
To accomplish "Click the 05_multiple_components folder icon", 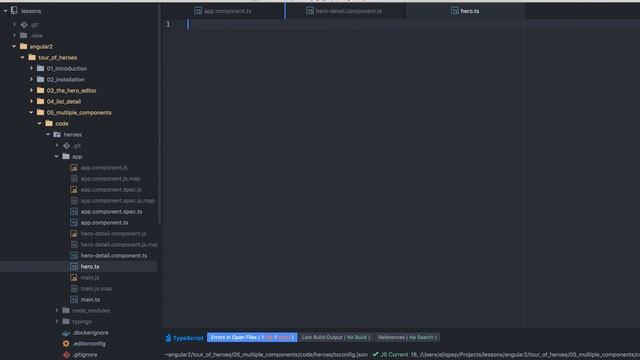I will 40,112.
